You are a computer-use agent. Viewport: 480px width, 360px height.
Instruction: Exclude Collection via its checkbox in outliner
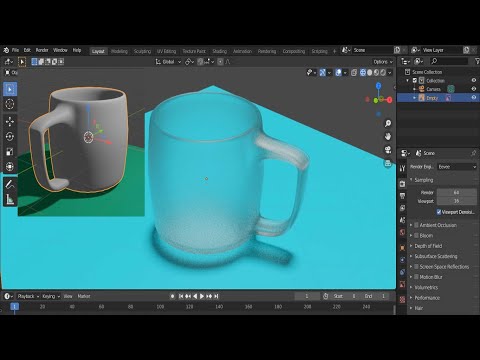[415, 80]
